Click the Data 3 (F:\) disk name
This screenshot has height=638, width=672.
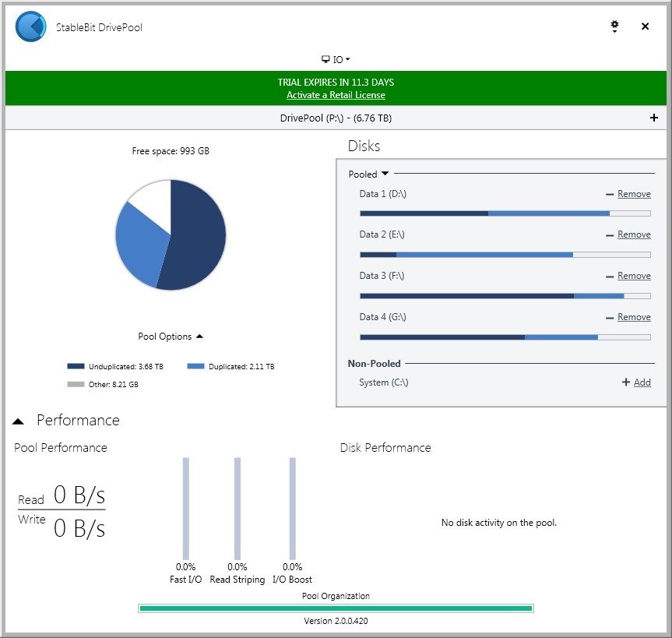tap(382, 276)
